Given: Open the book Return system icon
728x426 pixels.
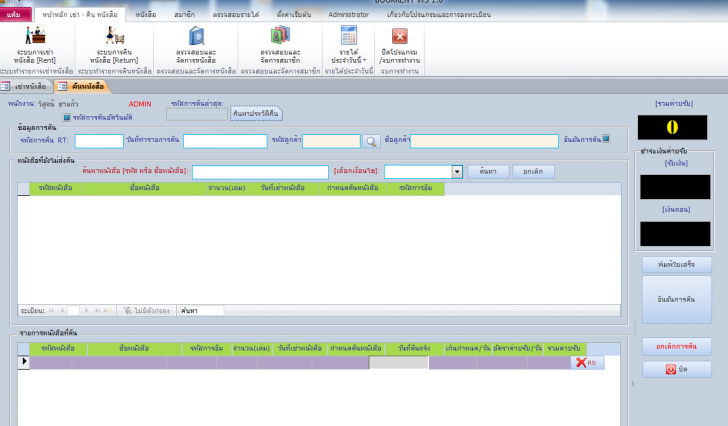Looking at the screenshot, I should (115, 35).
